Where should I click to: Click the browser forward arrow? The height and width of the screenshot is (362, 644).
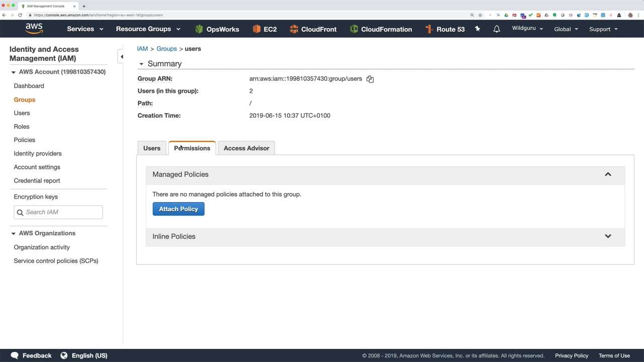[12, 15]
